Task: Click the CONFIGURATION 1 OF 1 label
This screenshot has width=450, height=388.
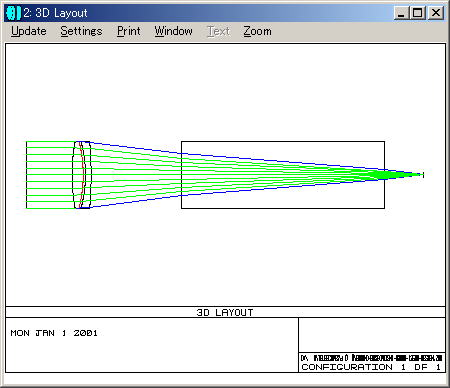Action: click(x=371, y=367)
